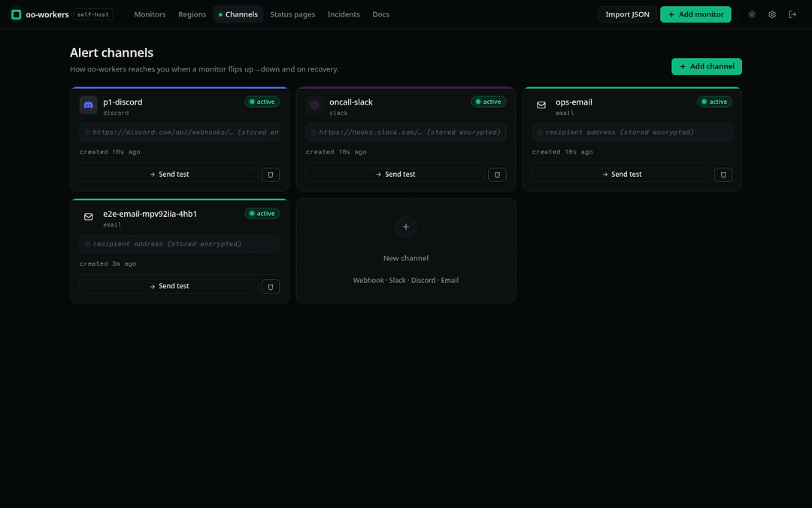Click the logout arrow icon
This screenshot has width=812, height=508.
pyautogui.click(x=792, y=14)
